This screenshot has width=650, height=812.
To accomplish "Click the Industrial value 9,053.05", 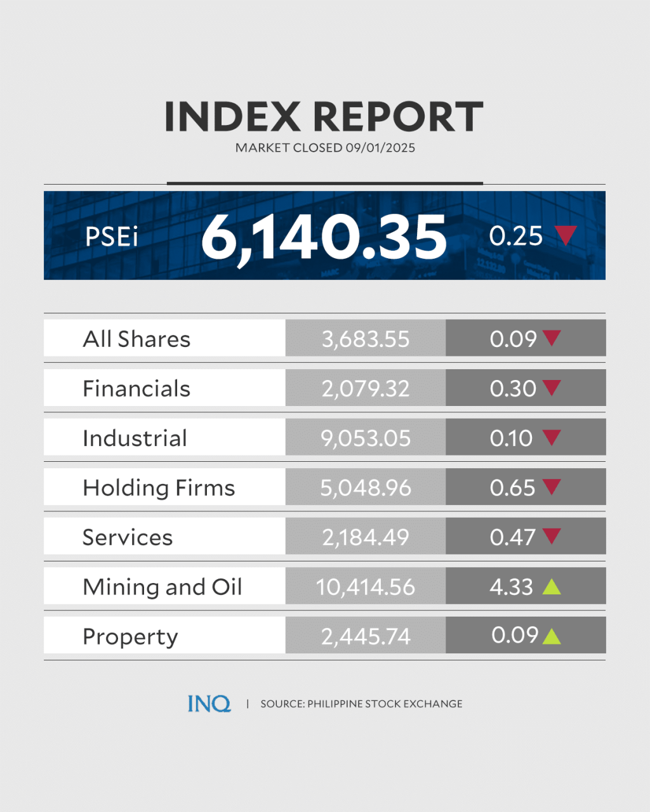I will coord(366,438).
